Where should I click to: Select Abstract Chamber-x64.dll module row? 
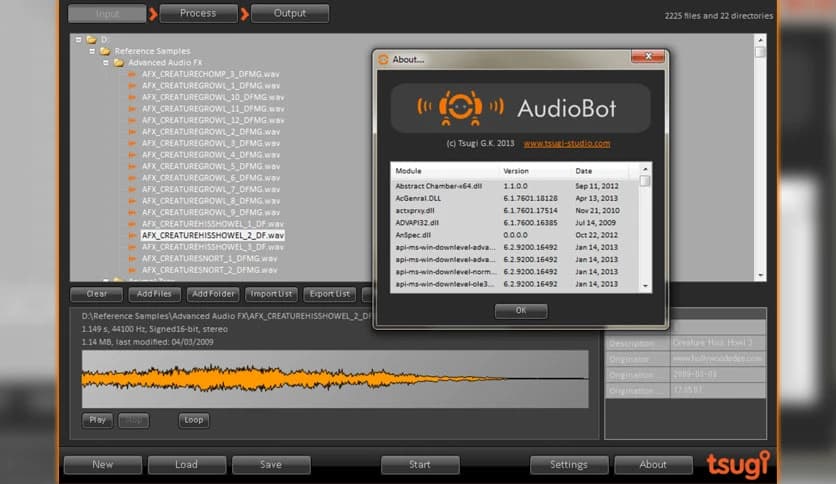515,186
